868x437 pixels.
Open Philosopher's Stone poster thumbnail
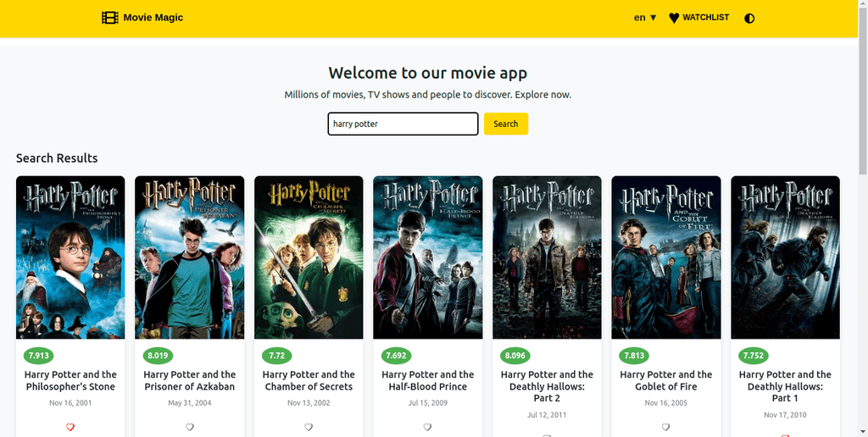[70, 257]
